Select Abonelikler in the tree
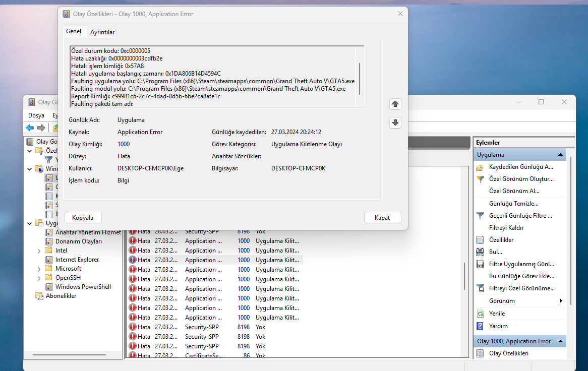Viewport: 588px width, 371px height. pos(61,296)
